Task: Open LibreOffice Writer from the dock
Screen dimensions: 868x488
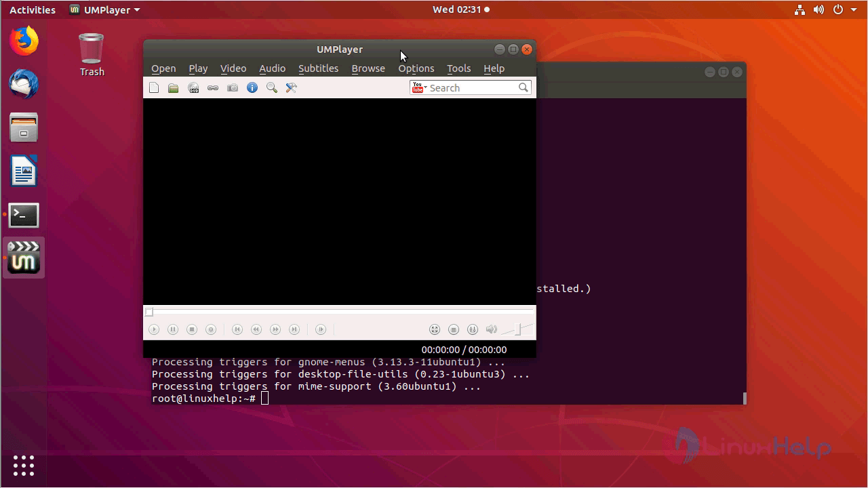Action: point(24,171)
